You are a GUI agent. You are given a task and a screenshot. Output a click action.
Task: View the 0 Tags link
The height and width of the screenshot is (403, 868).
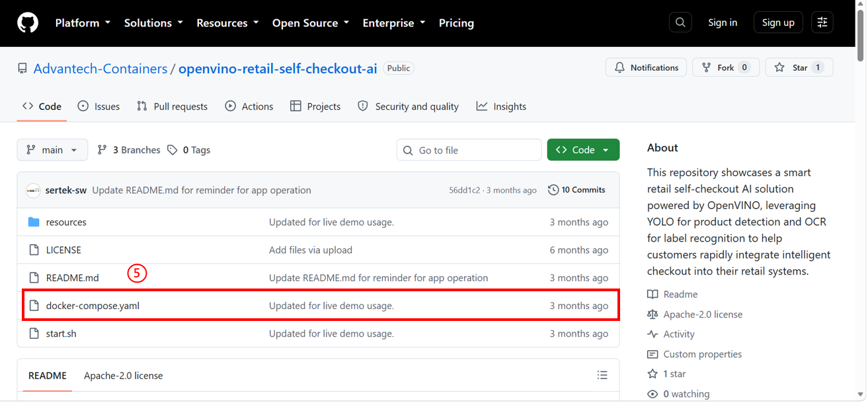[188, 150]
